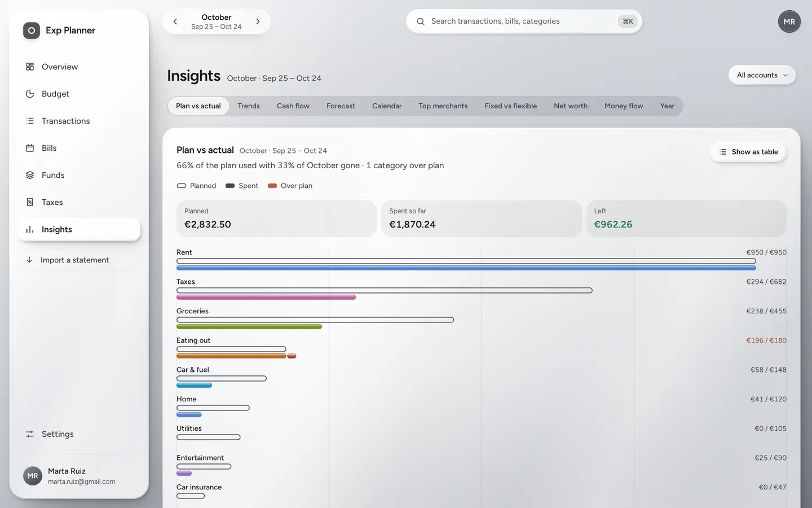
Task: Click the Settings sliders icon in sidebar
Action: click(x=30, y=434)
